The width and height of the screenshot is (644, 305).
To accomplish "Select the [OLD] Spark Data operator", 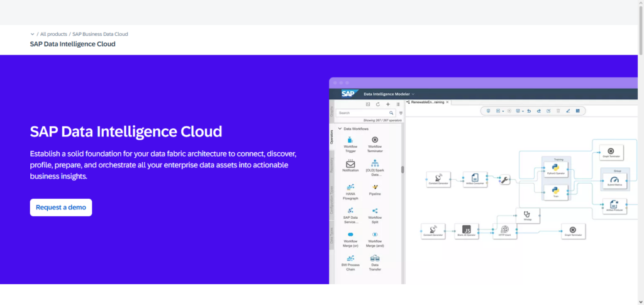I will 375,168.
